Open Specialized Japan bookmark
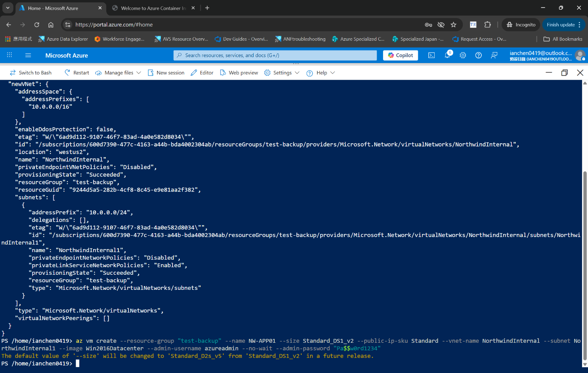This screenshot has height=373, width=588. [417, 39]
